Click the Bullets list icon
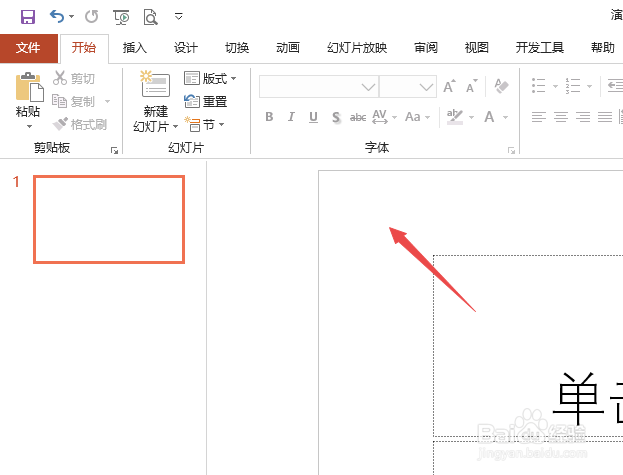Screen dimensions: 623x475 click(538, 86)
